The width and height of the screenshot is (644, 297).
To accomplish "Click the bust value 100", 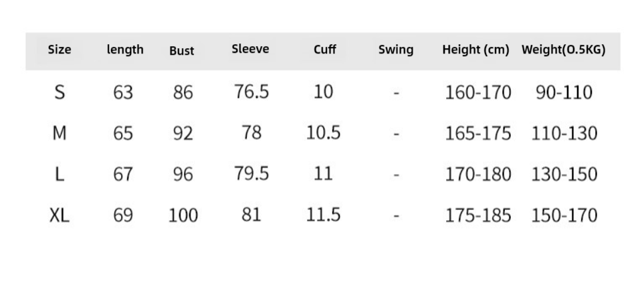I will pos(183,215).
